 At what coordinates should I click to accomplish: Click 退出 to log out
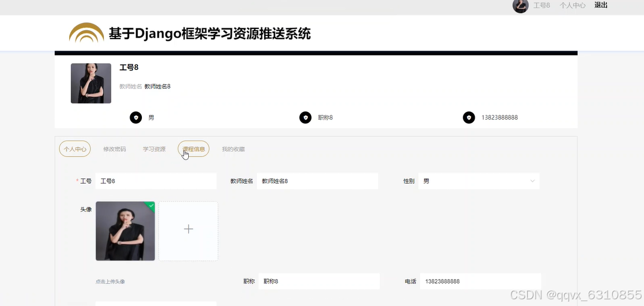pos(601,5)
